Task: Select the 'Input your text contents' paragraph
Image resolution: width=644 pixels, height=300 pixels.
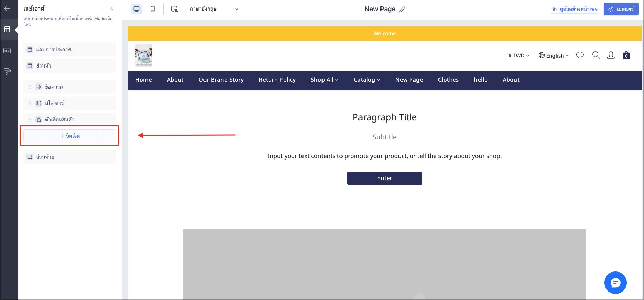Action: click(385, 156)
